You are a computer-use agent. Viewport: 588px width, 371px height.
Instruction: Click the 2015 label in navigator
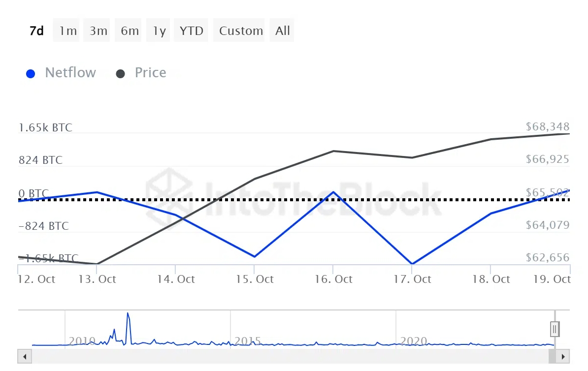tap(247, 341)
